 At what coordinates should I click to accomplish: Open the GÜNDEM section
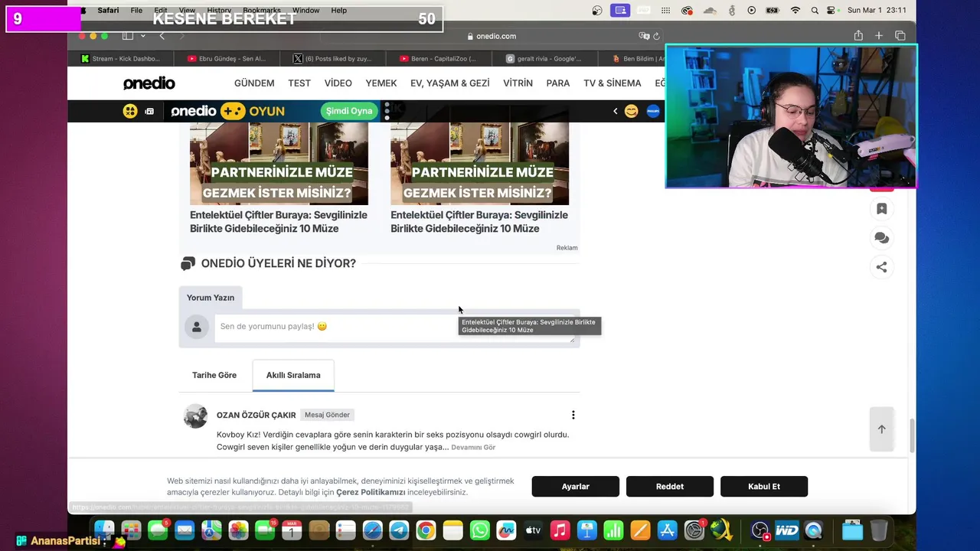click(254, 83)
